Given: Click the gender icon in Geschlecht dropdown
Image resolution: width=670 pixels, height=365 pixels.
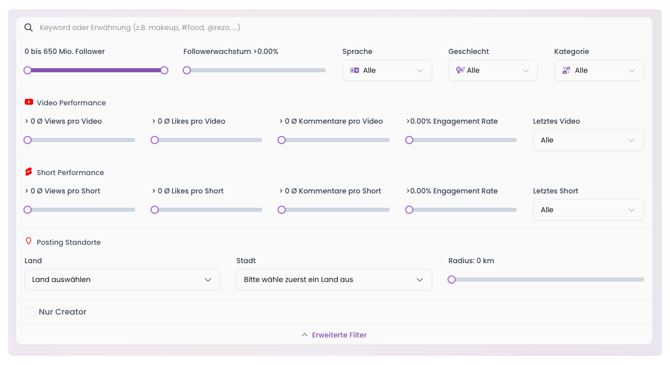Looking at the screenshot, I should tap(460, 70).
